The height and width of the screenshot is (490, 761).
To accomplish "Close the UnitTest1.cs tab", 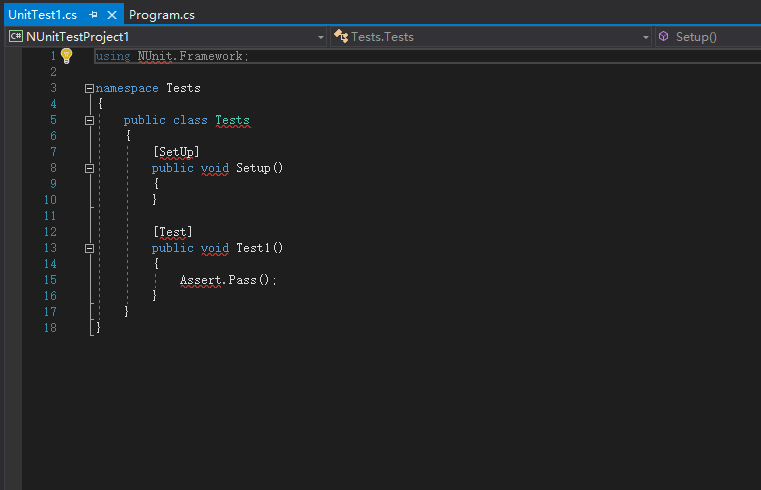I will [112, 15].
